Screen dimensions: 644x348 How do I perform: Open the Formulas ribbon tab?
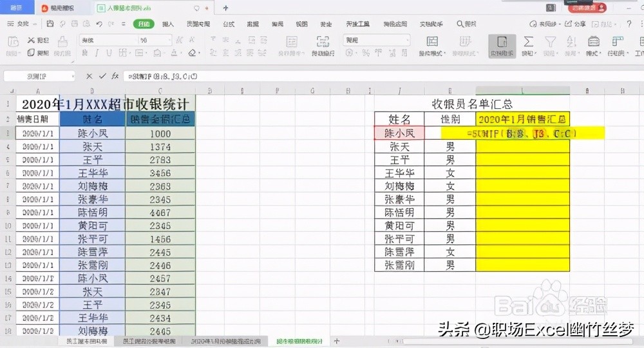click(x=229, y=24)
